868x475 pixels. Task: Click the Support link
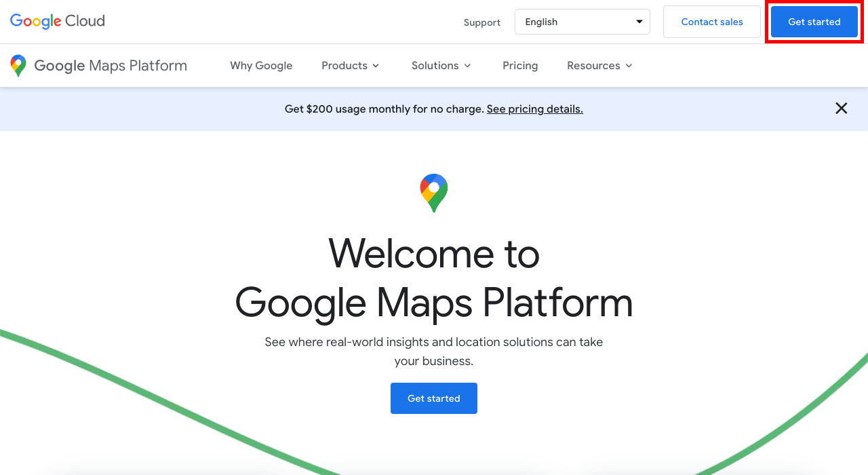(482, 22)
